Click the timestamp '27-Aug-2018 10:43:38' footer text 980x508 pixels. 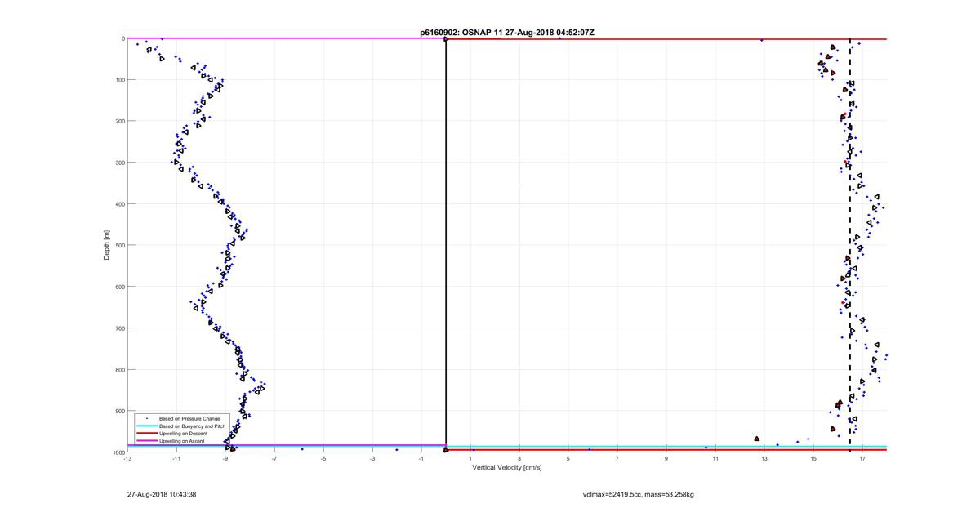click(162, 494)
